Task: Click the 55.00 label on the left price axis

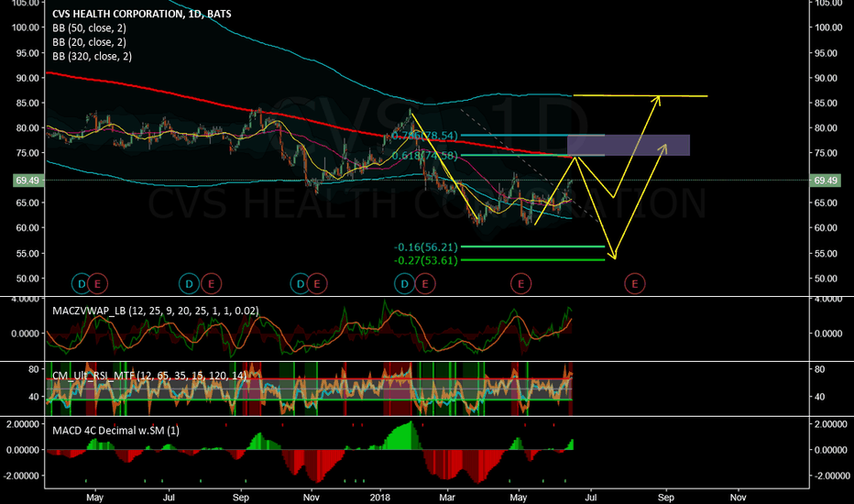Action: tap(27, 253)
